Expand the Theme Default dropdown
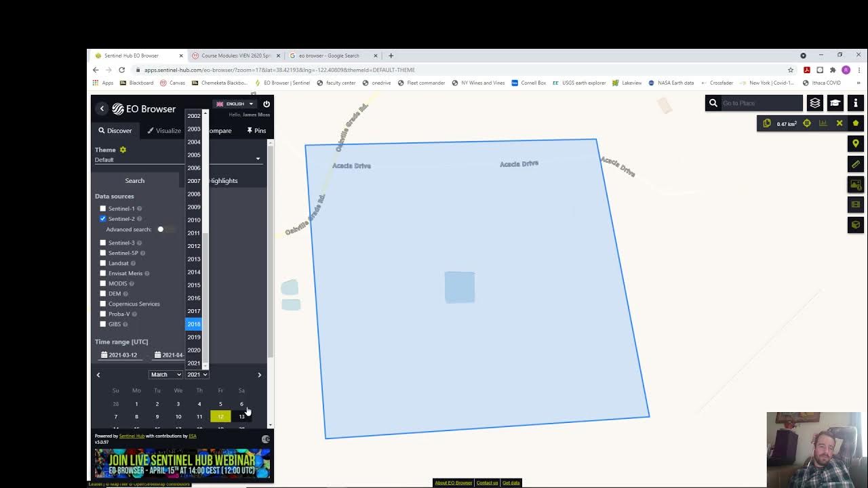 click(x=178, y=160)
